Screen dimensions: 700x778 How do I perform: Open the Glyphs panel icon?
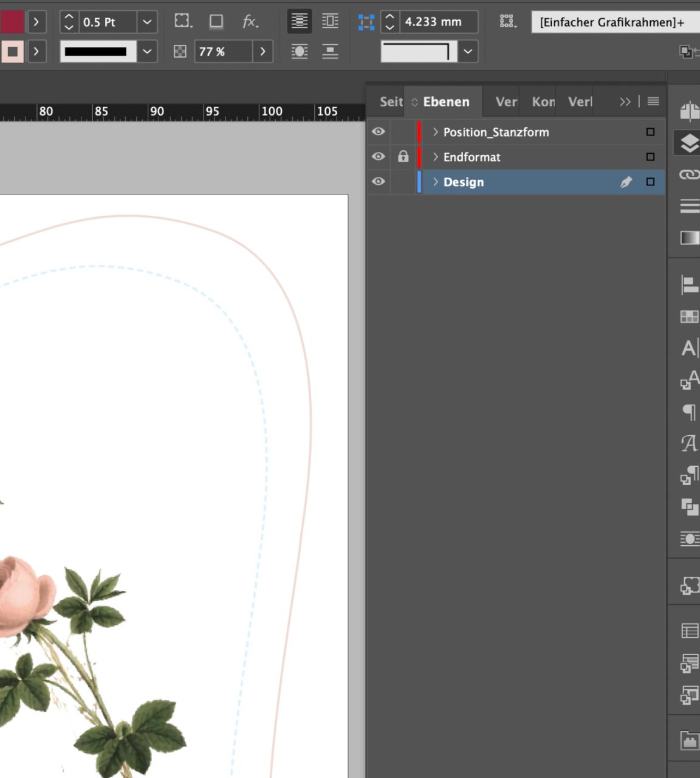[689, 443]
